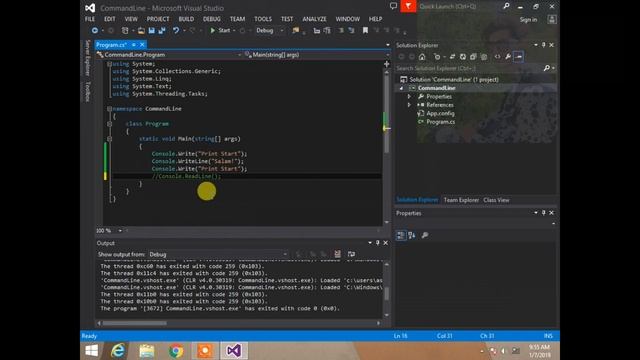The image size is (640, 360).
Task: Click the notifications flag icon
Action: click(408, 6)
